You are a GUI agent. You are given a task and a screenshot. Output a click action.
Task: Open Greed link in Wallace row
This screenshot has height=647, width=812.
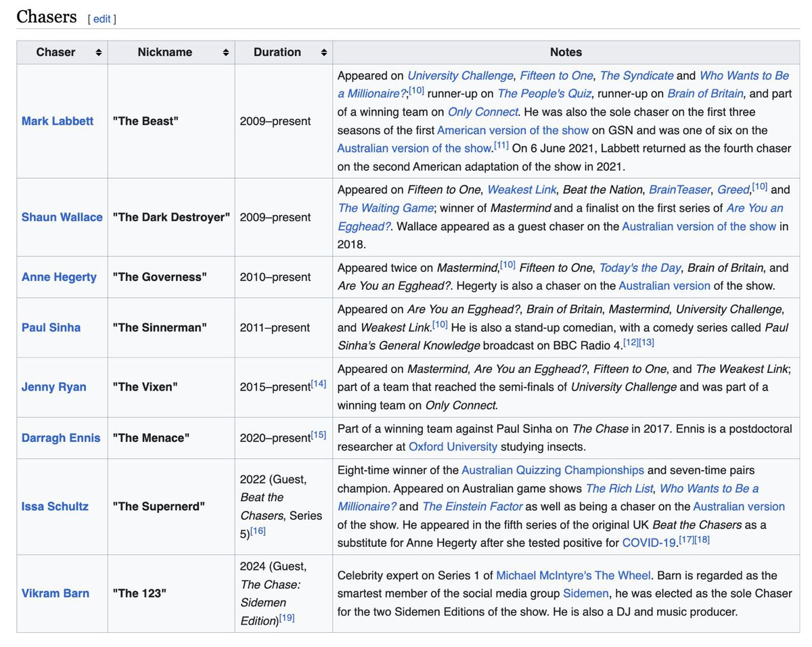pyautogui.click(x=733, y=189)
